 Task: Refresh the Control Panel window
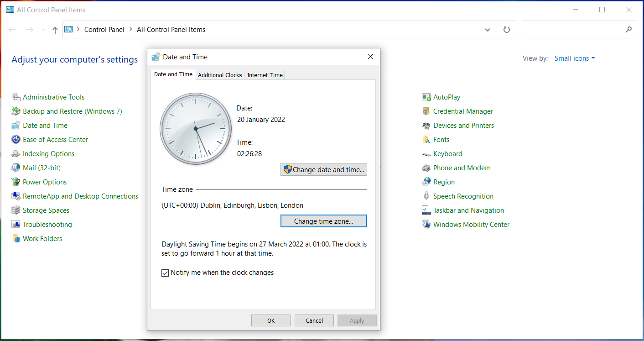[x=506, y=30]
